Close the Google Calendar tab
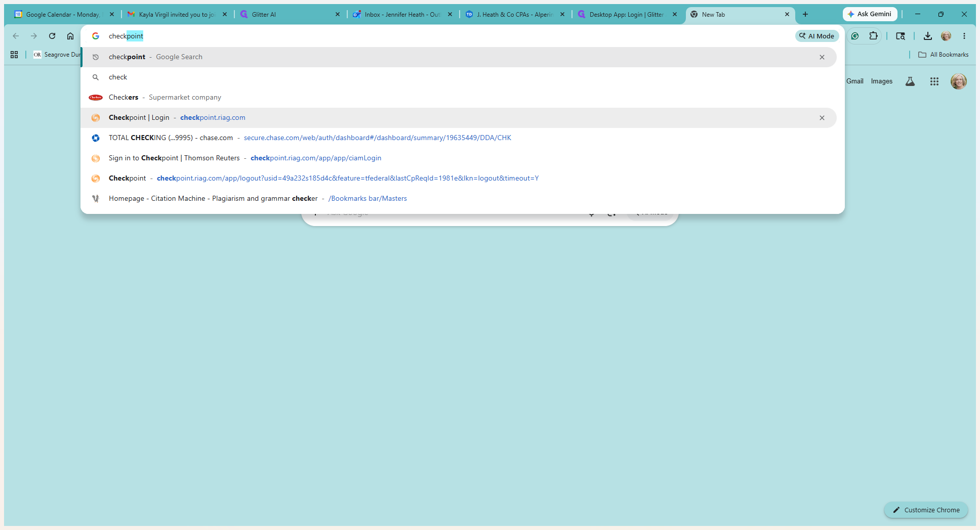Screen dimensions: 980x530 (112, 14)
